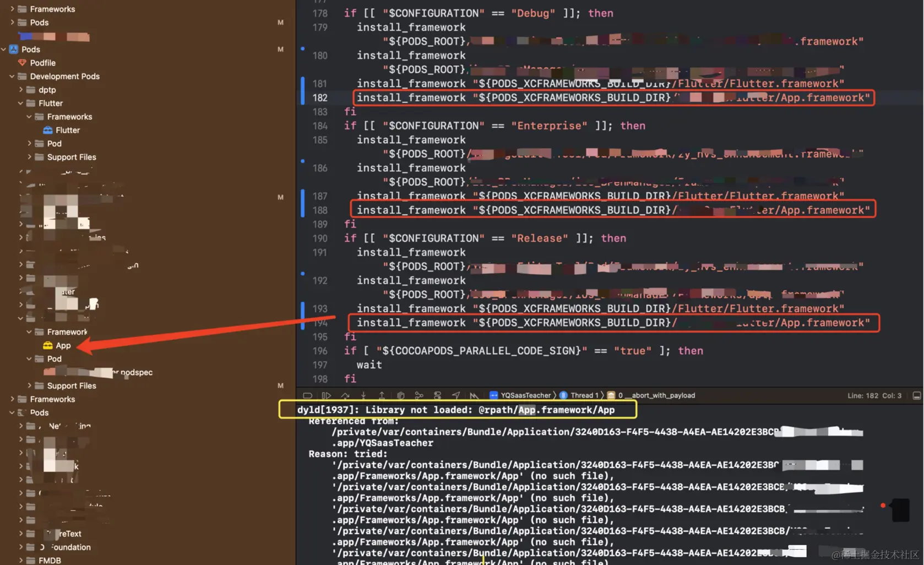Collapse the Flutter folder chevron

click(21, 103)
